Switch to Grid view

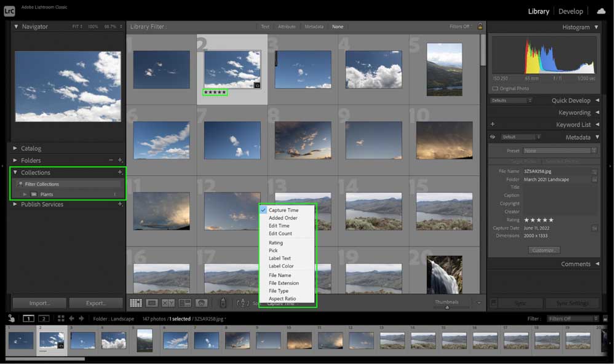click(136, 303)
